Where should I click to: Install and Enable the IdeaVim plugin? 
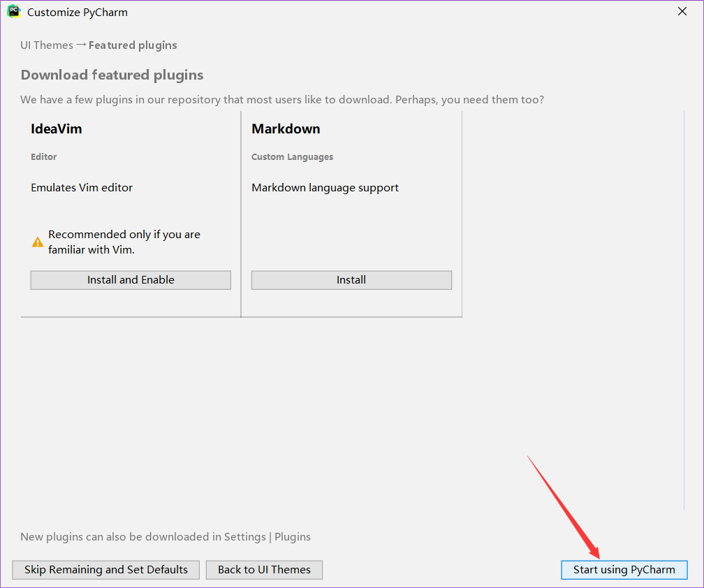point(131,280)
